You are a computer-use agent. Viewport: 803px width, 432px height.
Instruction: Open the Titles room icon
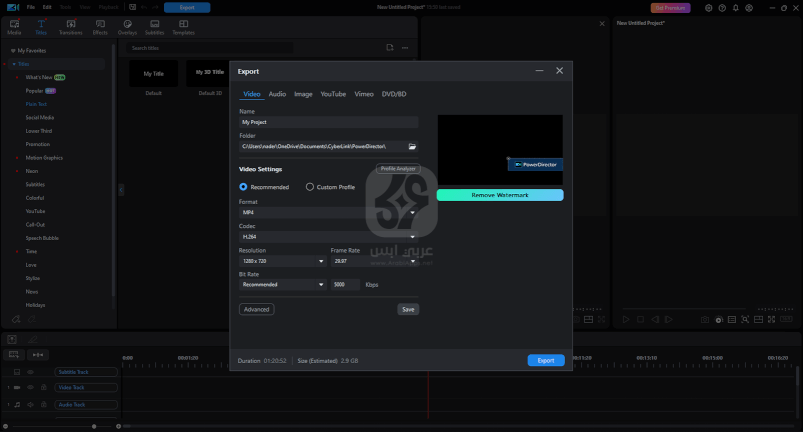(x=41, y=27)
